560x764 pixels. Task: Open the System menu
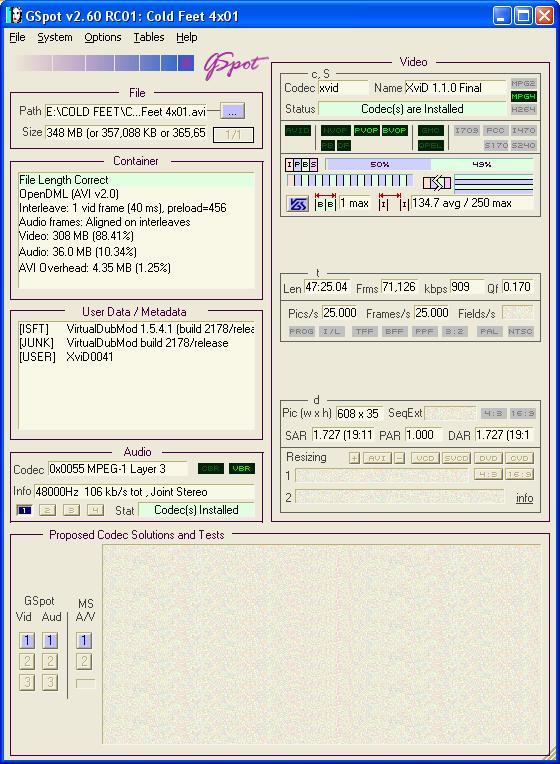point(55,38)
